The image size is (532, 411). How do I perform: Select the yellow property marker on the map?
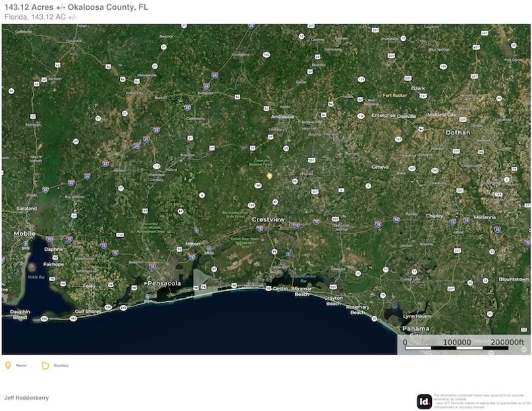click(269, 177)
